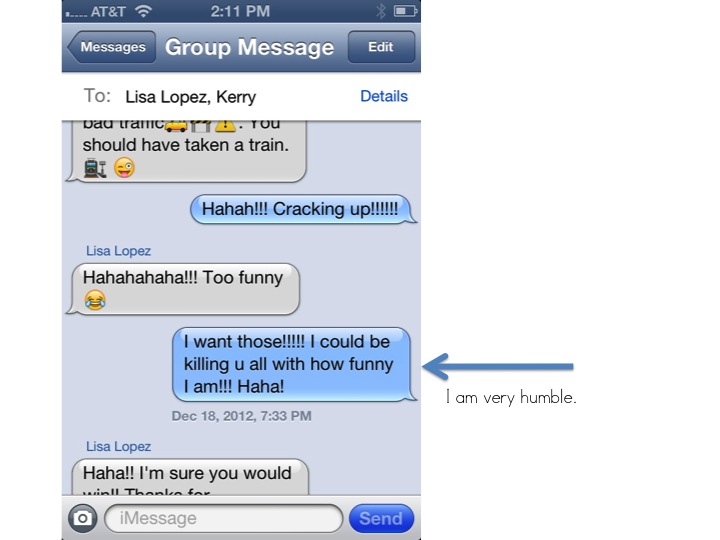Open the Edit button in header
720x540 pixels.
coord(381,47)
